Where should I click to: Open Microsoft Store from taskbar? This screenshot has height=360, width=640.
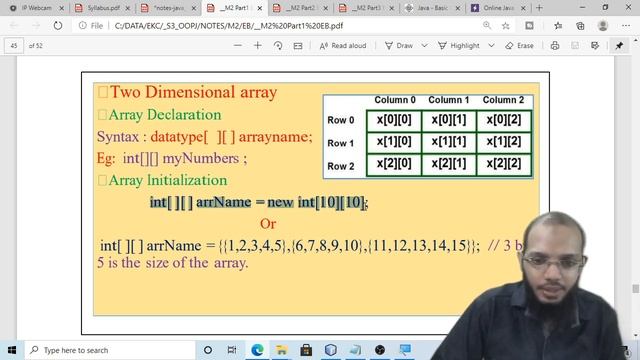(306, 350)
